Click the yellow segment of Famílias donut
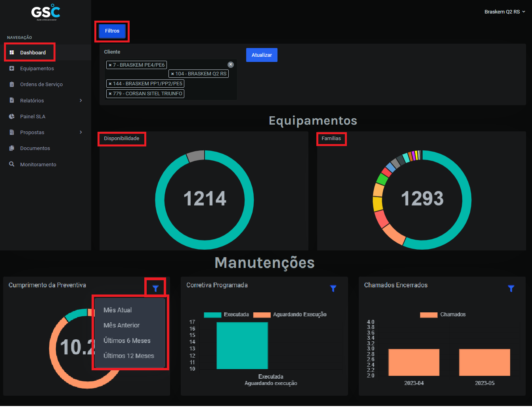This screenshot has width=532, height=408. tap(378, 204)
